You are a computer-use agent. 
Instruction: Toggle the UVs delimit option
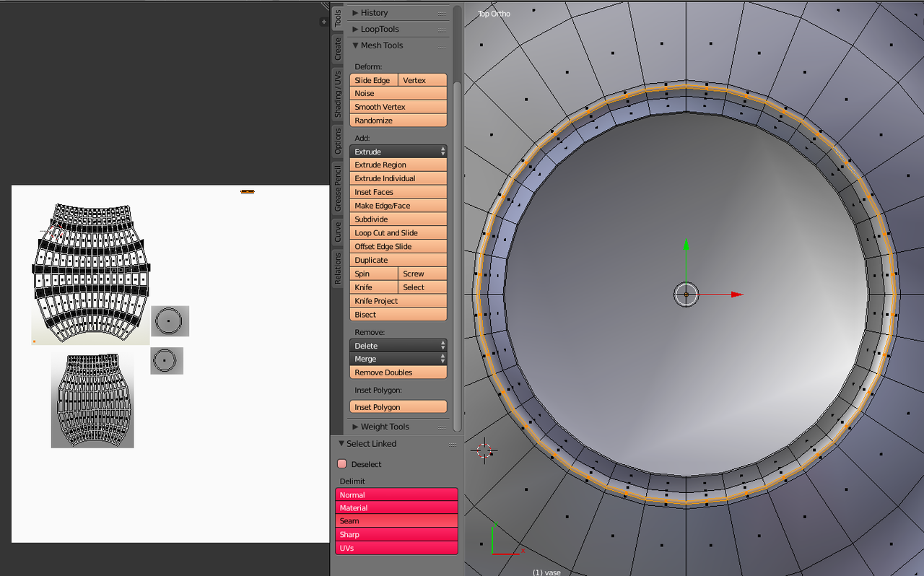(x=396, y=548)
